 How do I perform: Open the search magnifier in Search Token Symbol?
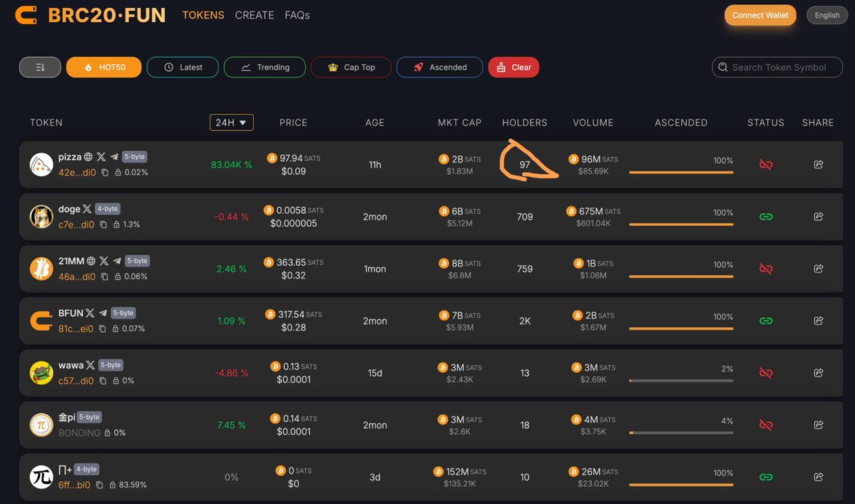pos(723,67)
